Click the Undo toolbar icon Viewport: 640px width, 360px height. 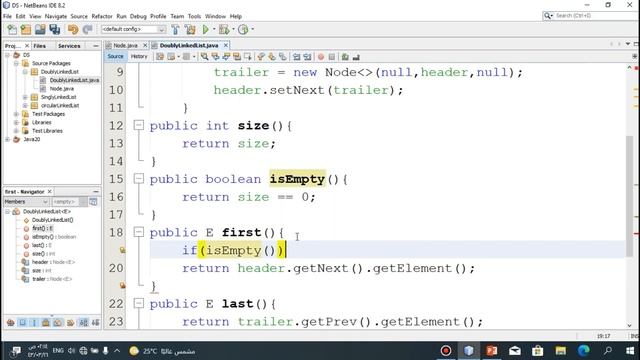click(x=73, y=29)
